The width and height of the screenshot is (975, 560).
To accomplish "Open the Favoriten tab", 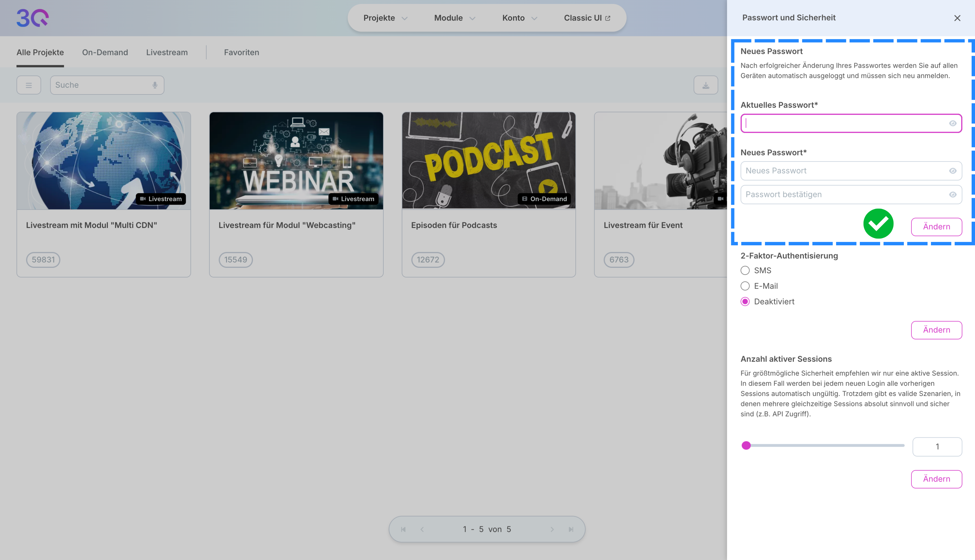I will pos(241,52).
